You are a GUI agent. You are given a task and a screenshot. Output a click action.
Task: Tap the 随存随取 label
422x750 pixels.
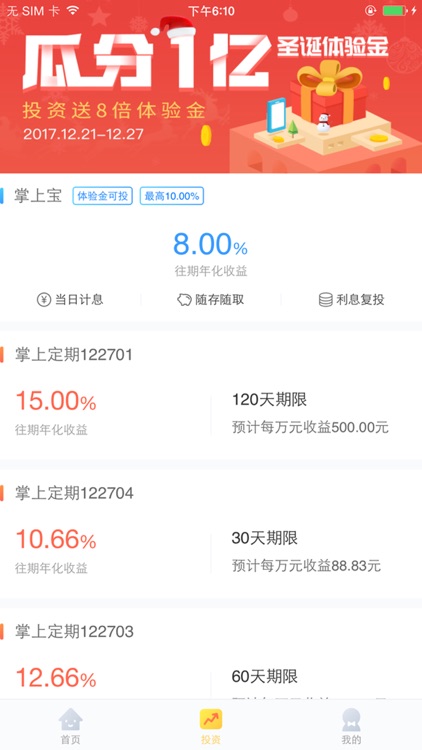point(220,300)
